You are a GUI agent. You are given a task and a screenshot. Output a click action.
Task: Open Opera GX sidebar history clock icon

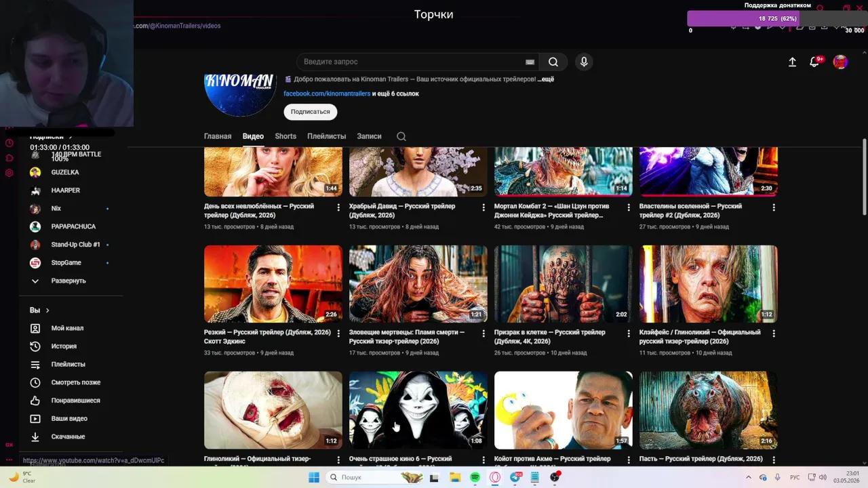tap(9, 143)
